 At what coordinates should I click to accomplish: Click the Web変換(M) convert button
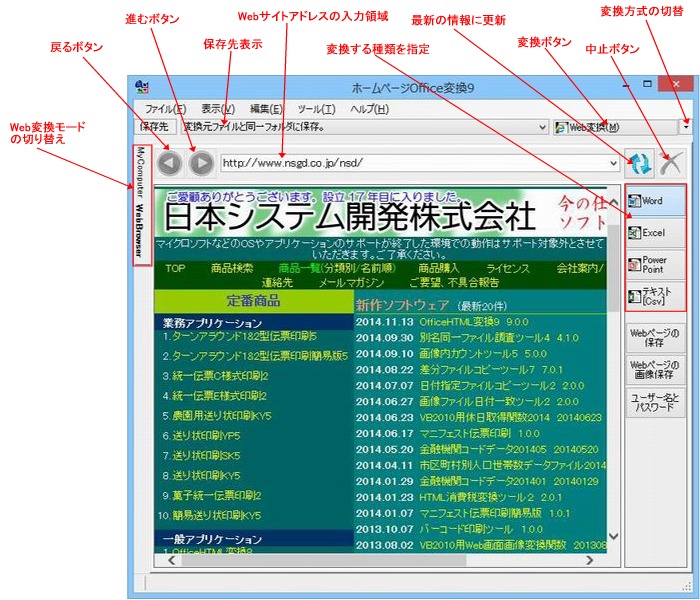(615, 127)
